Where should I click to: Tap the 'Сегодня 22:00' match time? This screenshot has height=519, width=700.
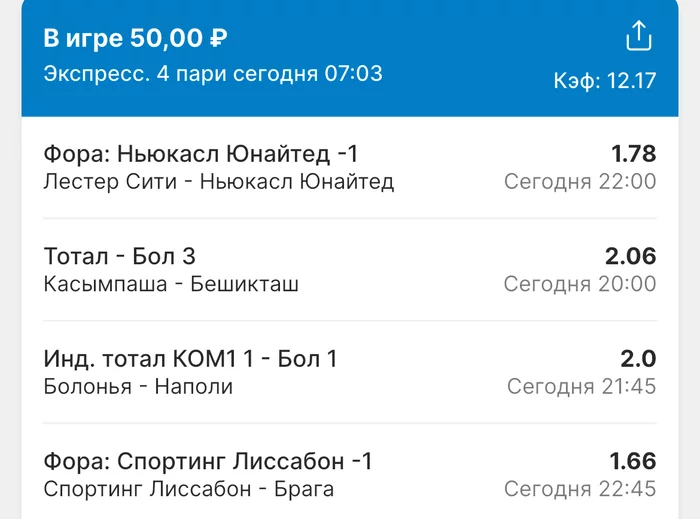(x=580, y=182)
